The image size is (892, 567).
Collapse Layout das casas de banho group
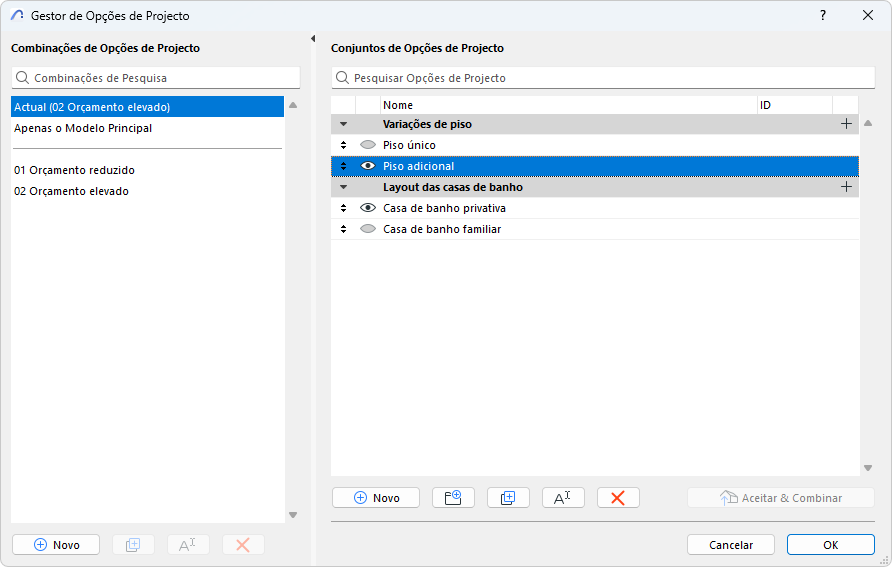coord(343,187)
